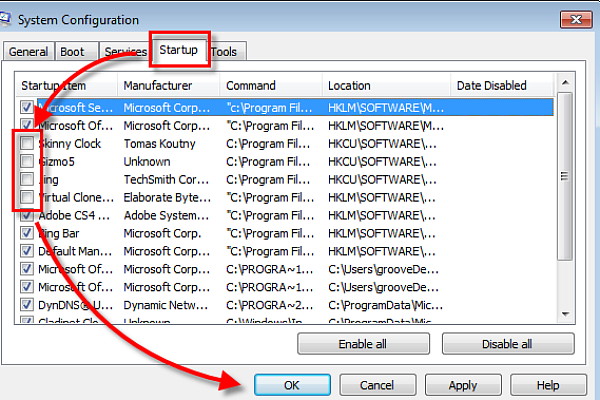Image resolution: width=600 pixels, height=400 pixels.
Task: Sort by the Command column header
Action: pyautogui.click(x=271, y=85)
